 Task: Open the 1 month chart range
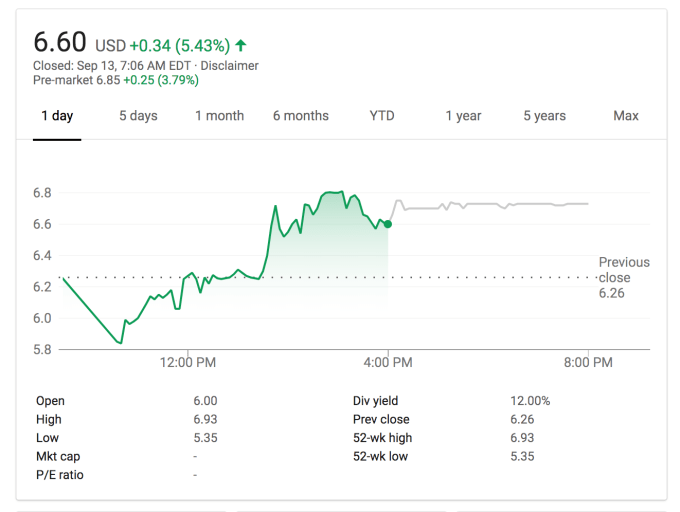(x=219, y=116)
